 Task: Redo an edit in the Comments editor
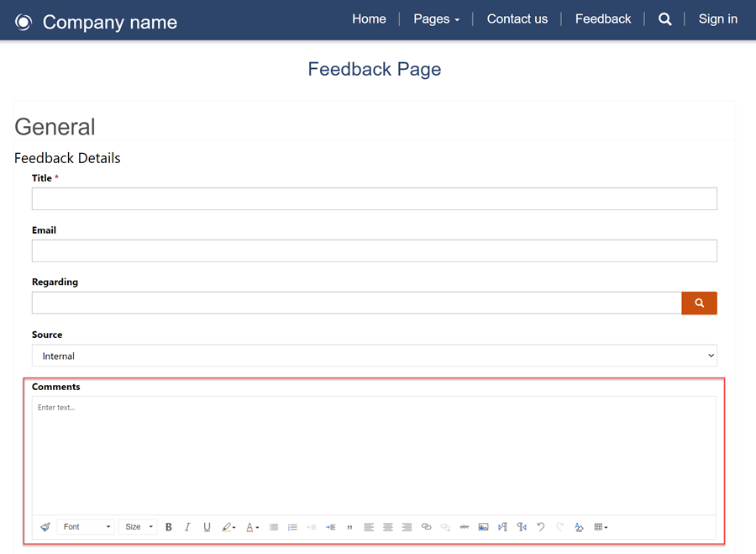tap(559, 527)
